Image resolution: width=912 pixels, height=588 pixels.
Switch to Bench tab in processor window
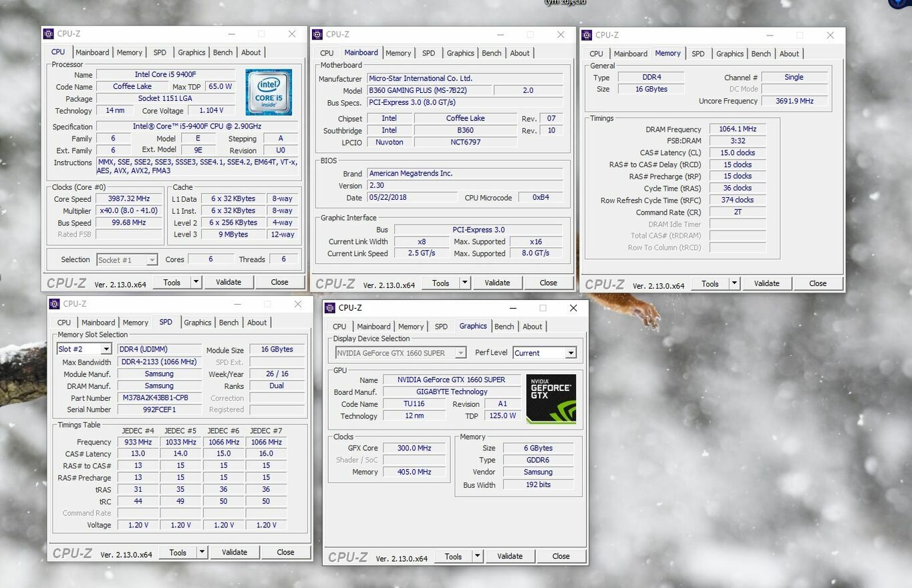coord(222,52)
